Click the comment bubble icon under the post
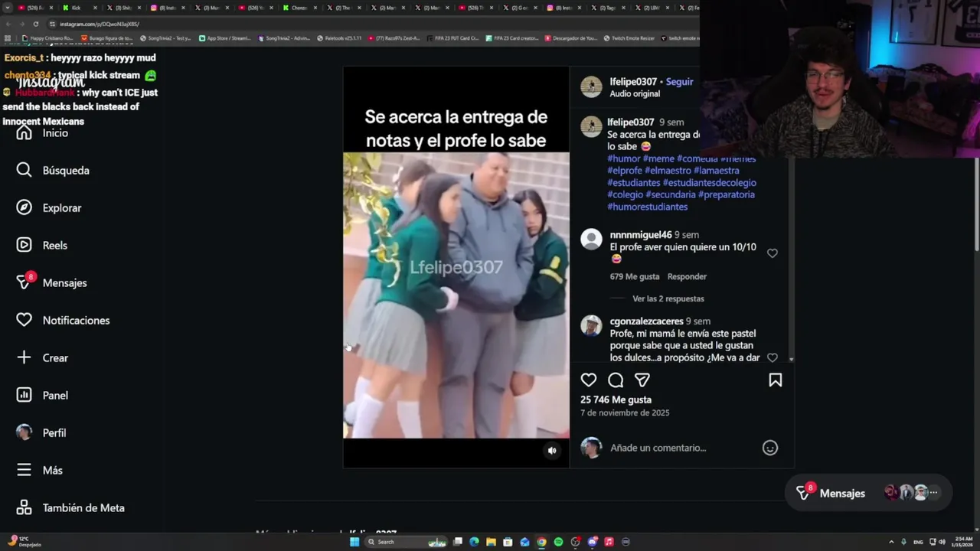Viewport: 980px width, 551px height. pos(616,380)
